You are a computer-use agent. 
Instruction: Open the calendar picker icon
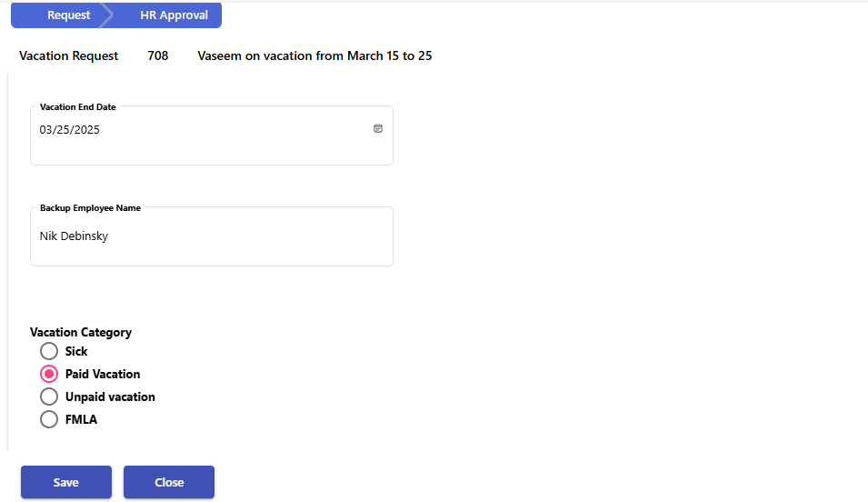(x=378, y=128)
